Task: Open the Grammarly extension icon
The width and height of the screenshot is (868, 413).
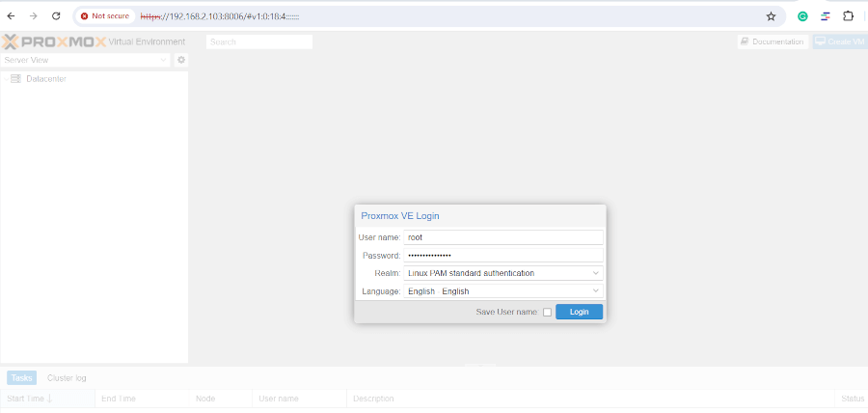Action: (802, 16)
